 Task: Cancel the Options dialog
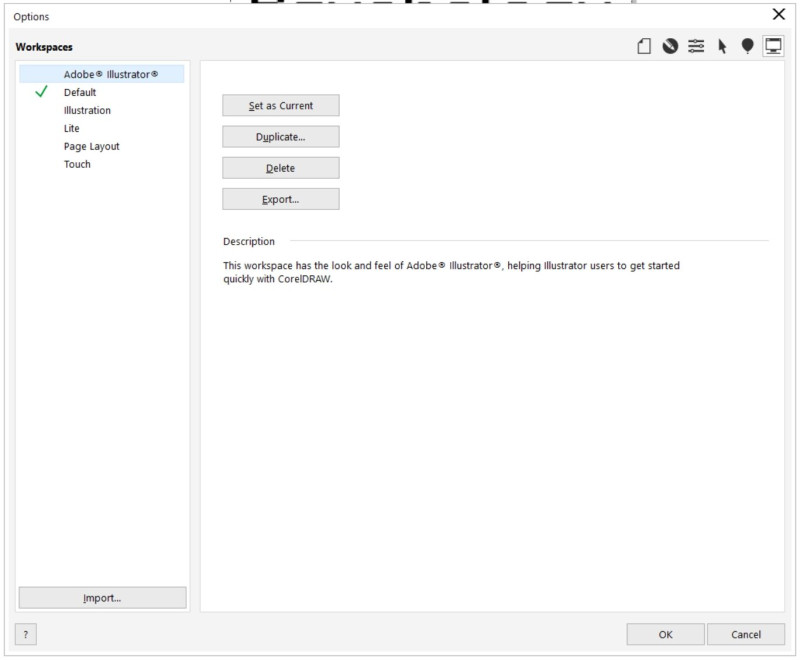point(746,634)
